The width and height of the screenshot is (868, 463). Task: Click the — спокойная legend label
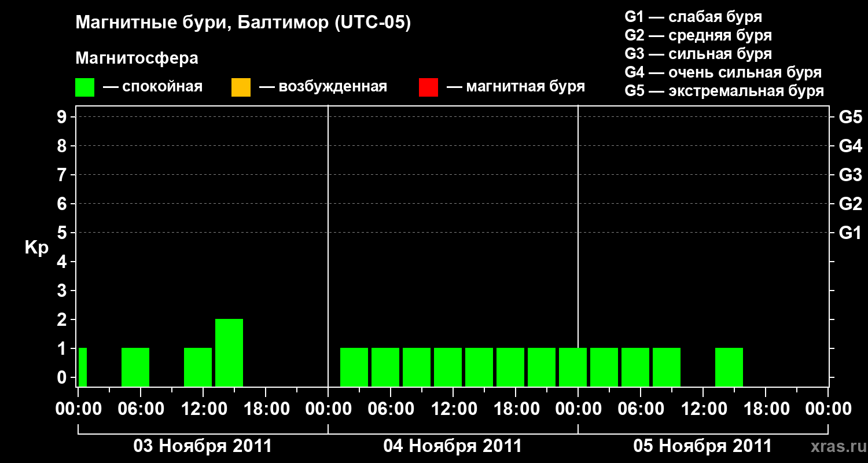pyautogui.click(x=153, y=87)
